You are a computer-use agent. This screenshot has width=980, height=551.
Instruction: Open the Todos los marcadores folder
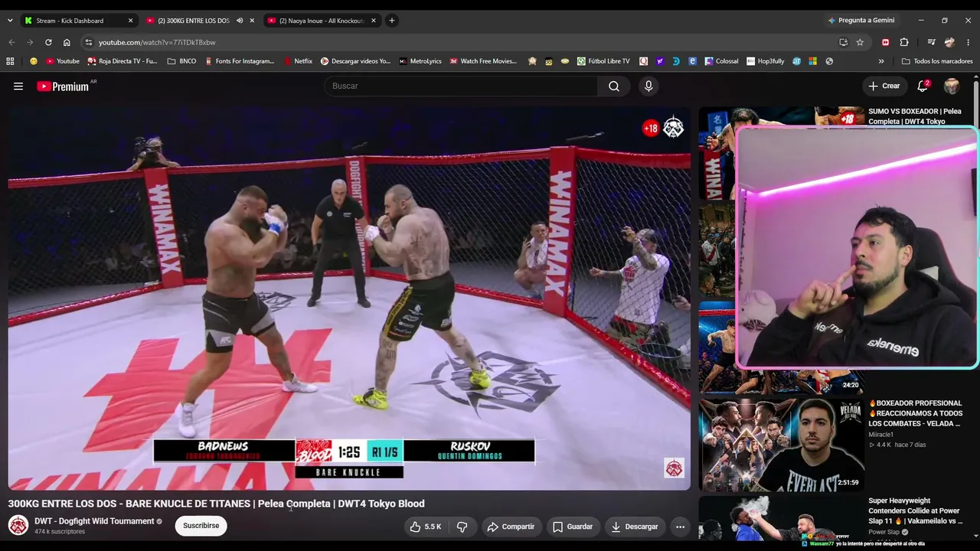pyautogui.click(x=937, y=61)
